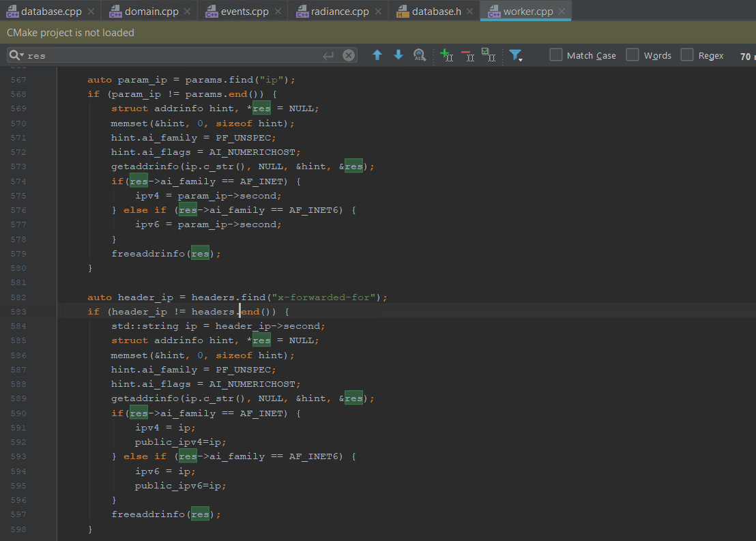
Task: Select the worker.cpp tab
Action: 527,11
